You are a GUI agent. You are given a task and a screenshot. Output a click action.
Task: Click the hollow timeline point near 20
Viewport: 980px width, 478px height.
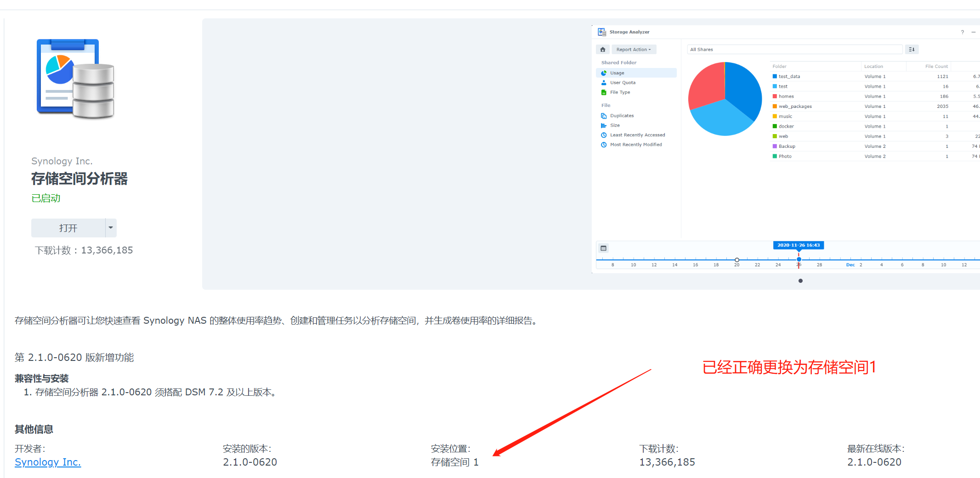click(x=737, y=260)
